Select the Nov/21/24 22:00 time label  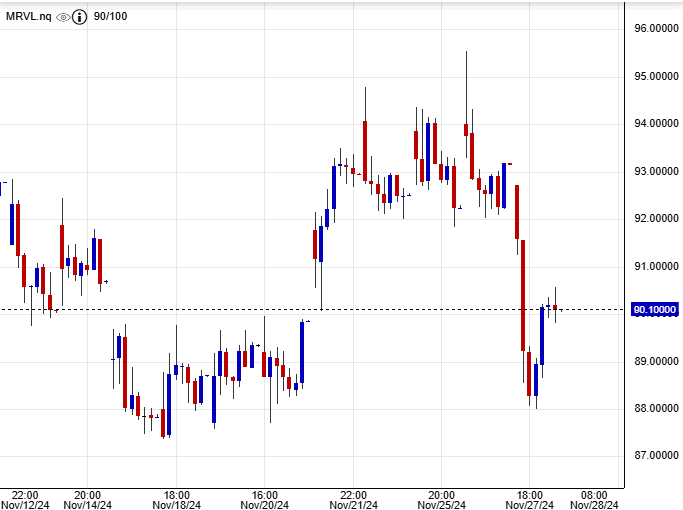click(x=353, y=500)
